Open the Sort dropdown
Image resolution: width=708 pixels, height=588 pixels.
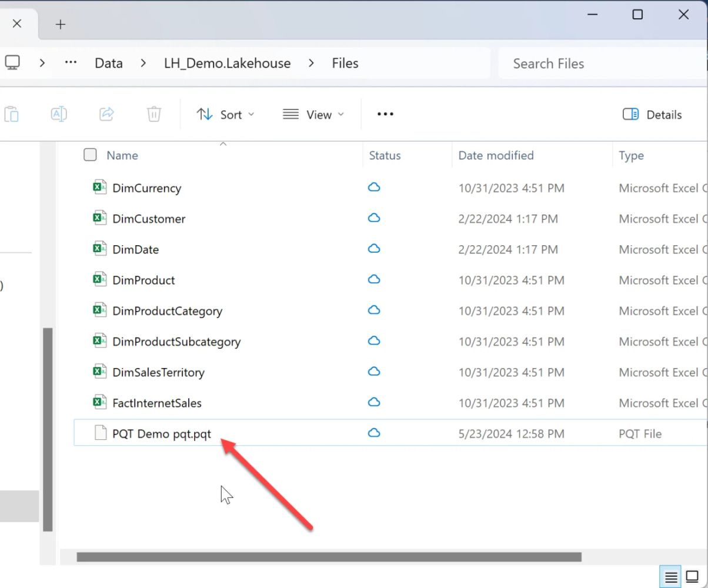[225, 115]
